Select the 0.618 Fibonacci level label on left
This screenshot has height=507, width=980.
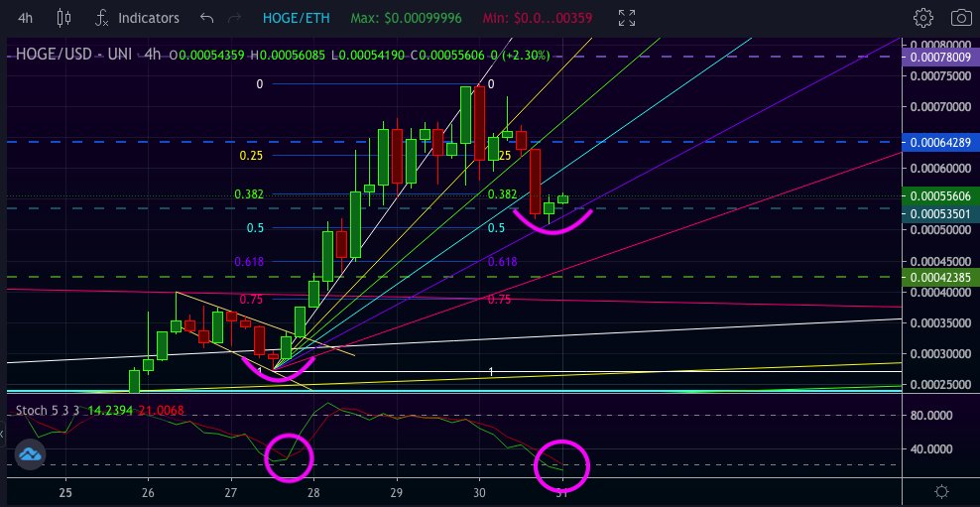coord(249,262)
